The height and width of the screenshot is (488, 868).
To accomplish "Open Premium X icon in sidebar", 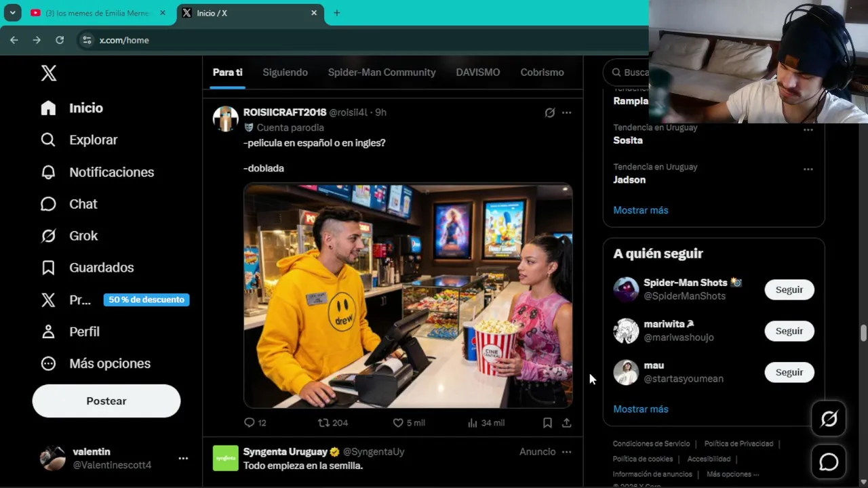I will 48,300.
